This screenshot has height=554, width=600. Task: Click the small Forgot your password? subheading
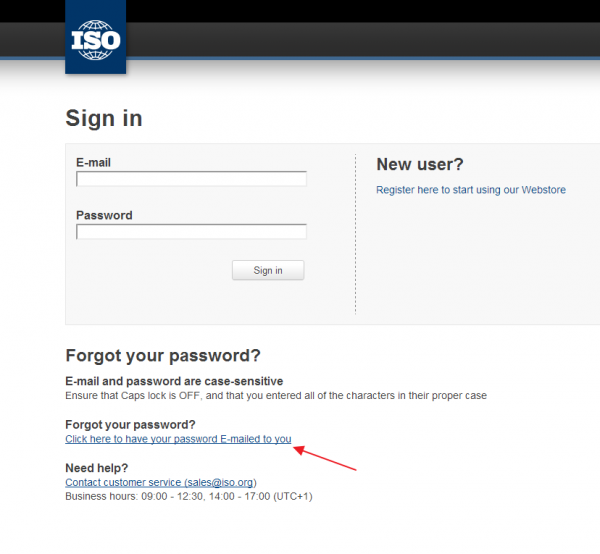coord(130,424)
